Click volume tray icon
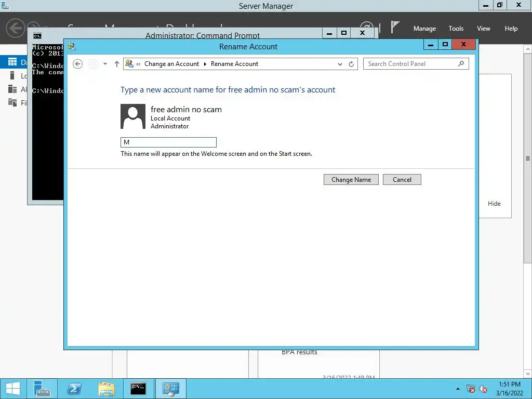 [483, 389]
